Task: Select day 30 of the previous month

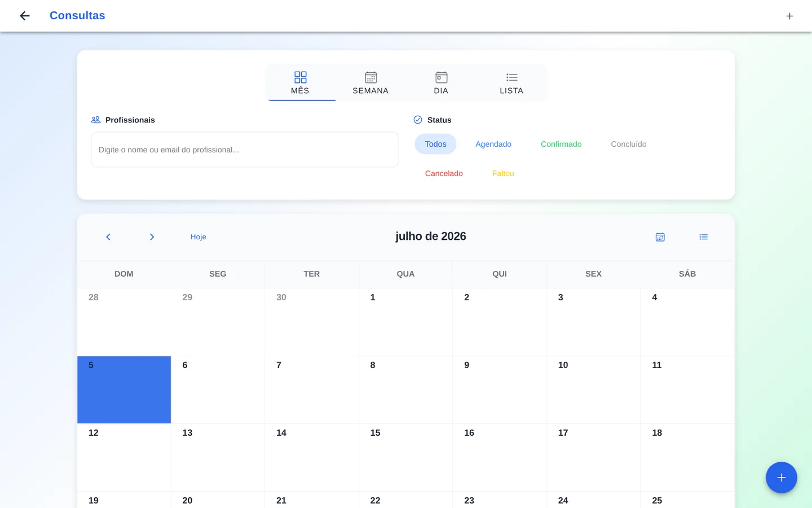Action: [312, 322]
